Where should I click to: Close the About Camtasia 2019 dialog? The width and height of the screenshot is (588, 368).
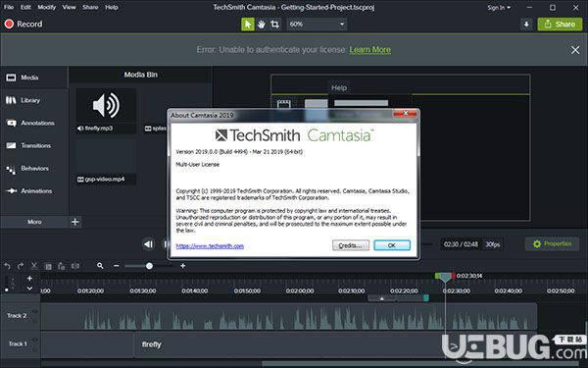pyautogui.click(x=405, y=114)
